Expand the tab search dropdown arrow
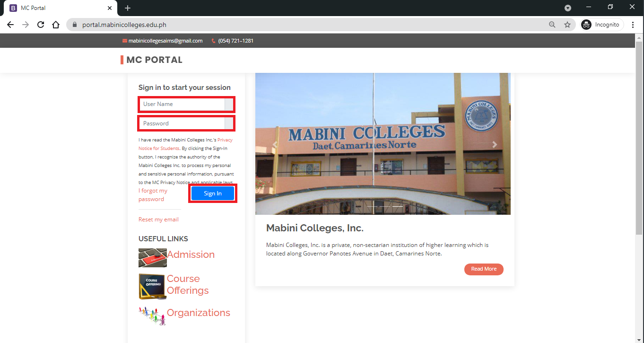This screenshot has width=644, height=343. point(568,8)
